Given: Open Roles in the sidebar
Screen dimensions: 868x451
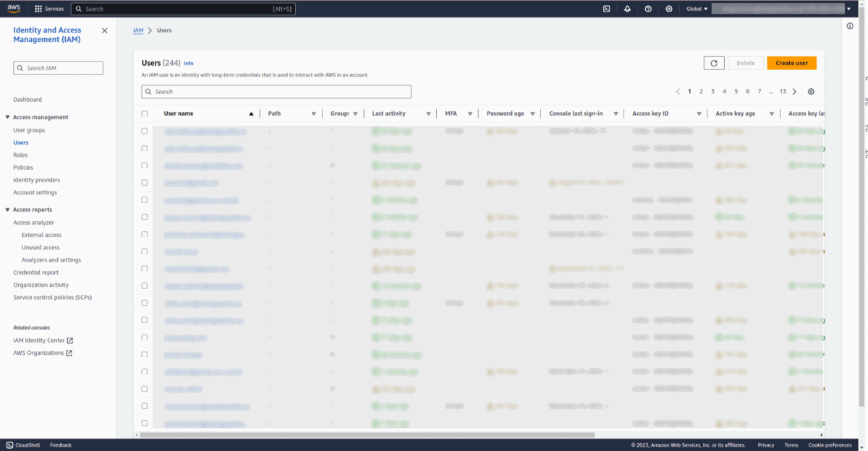Looking at the screenshot, I should pyautogui.click(x=20, y=155).
